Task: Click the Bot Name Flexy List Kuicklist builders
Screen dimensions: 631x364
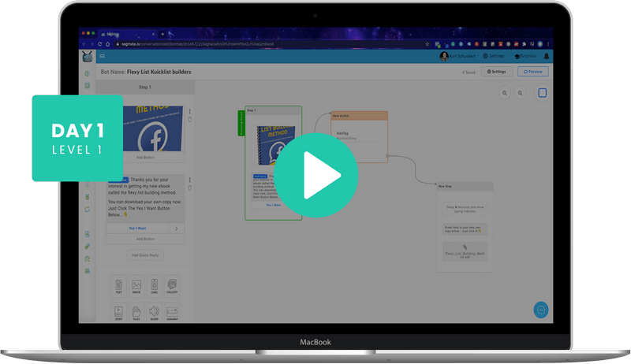Action: (146, 72)
